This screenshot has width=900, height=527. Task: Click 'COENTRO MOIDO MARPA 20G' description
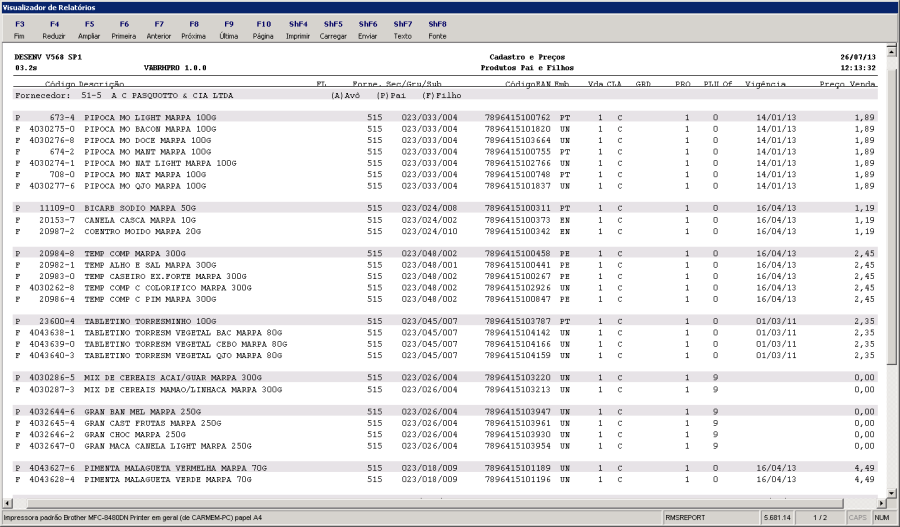142,231
